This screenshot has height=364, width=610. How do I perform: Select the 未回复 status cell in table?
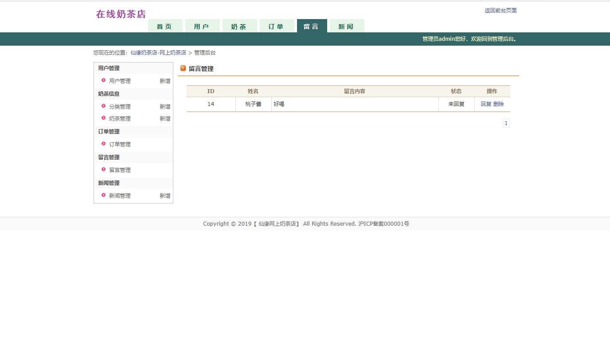(x=456, y=104)
